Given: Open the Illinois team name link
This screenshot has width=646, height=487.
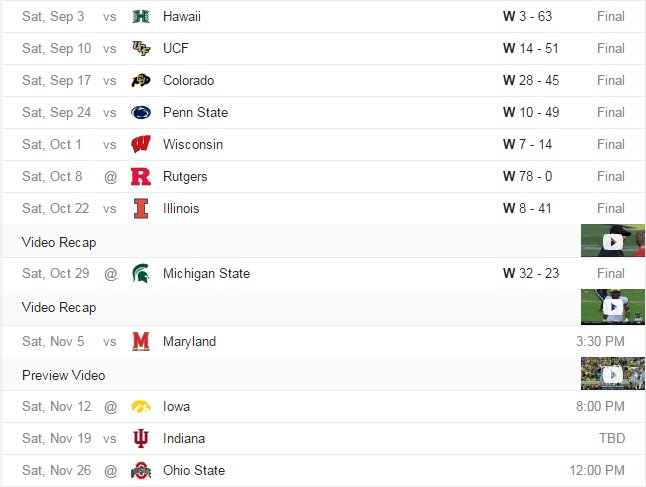Looking at the screenshot, I should coord(181,208).
